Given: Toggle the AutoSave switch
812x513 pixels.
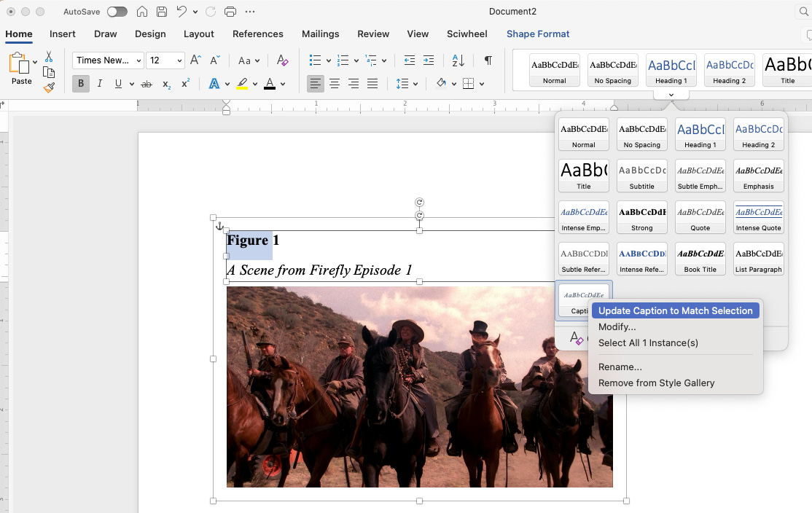Looking at the screenshot, I should coord(117,11).
